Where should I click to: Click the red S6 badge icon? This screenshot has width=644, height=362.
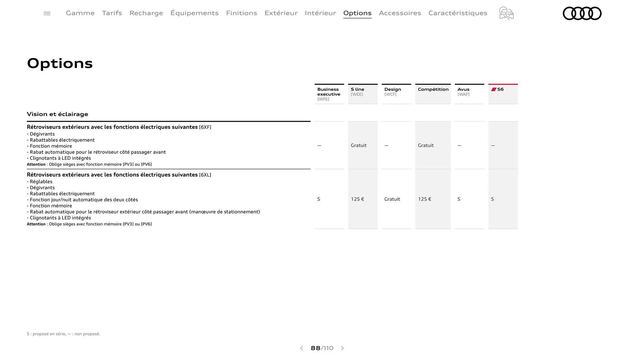point(494,89)
